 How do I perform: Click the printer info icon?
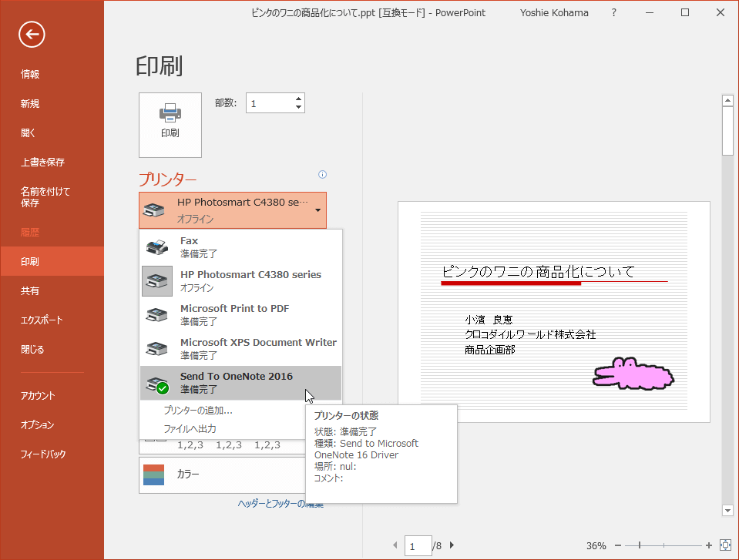[322, 174]
